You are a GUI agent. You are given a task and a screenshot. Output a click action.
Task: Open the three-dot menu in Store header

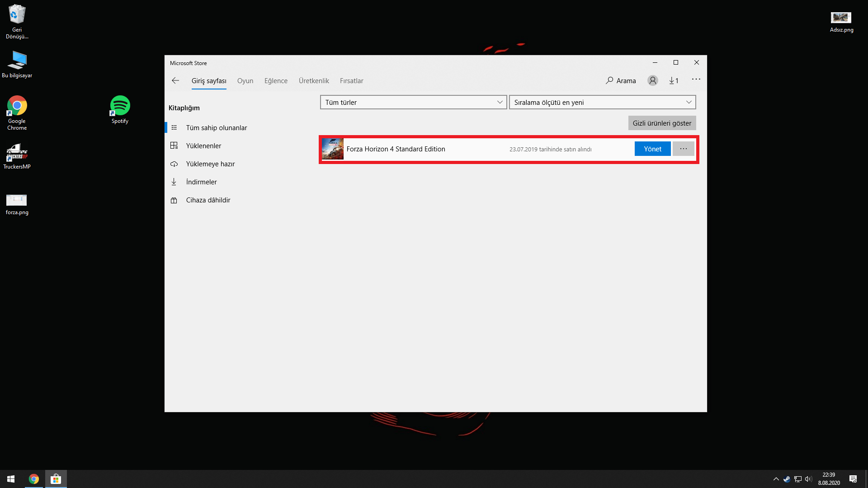696,80
